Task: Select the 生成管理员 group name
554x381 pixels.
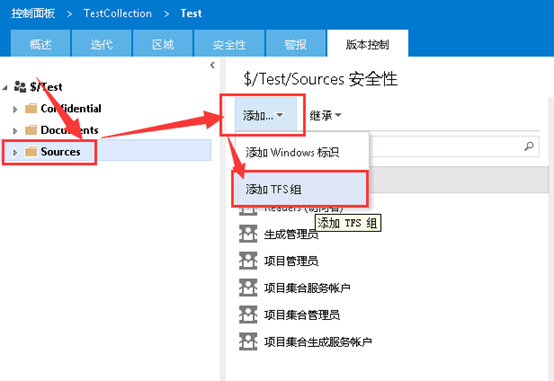Action: (291, 234)
